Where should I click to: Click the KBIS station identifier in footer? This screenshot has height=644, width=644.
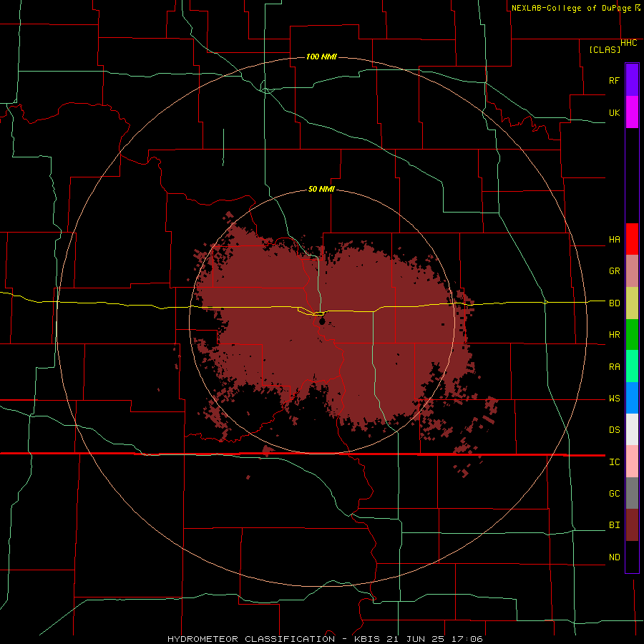click(366, 639)
